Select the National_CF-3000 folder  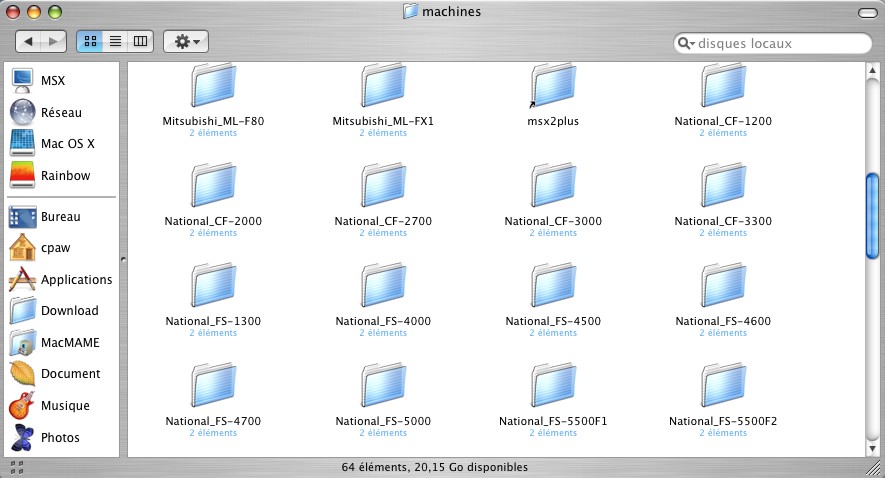553,185
